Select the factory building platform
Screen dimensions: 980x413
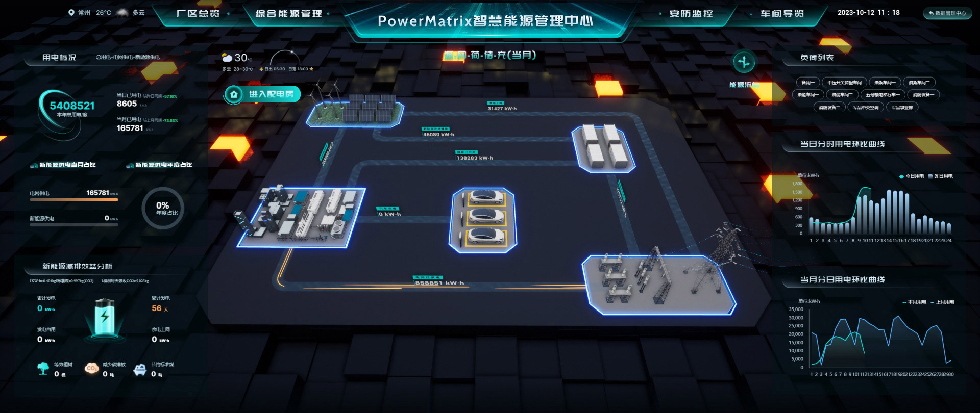pos(301,217)
